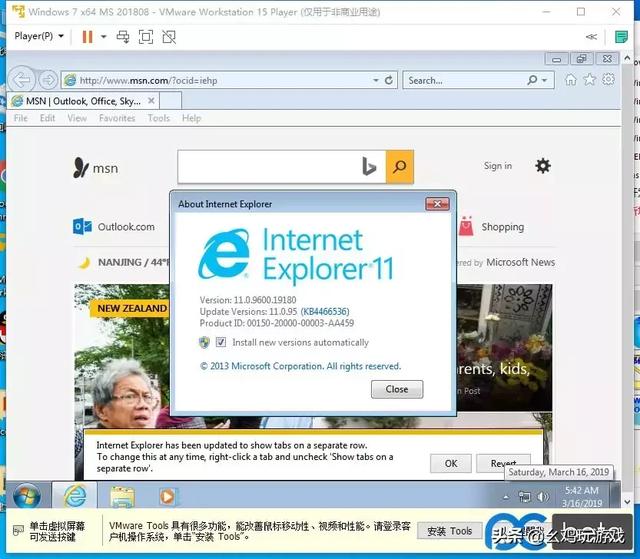Click the Unity mode icon in VMware toolbar
640x559 pixels.
[169, 37]
